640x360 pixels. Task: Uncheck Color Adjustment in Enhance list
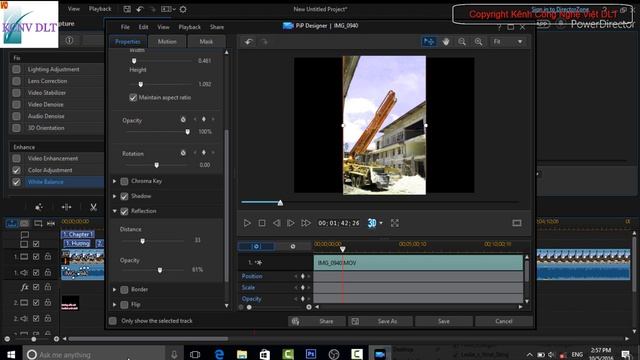tap(16, 170)
